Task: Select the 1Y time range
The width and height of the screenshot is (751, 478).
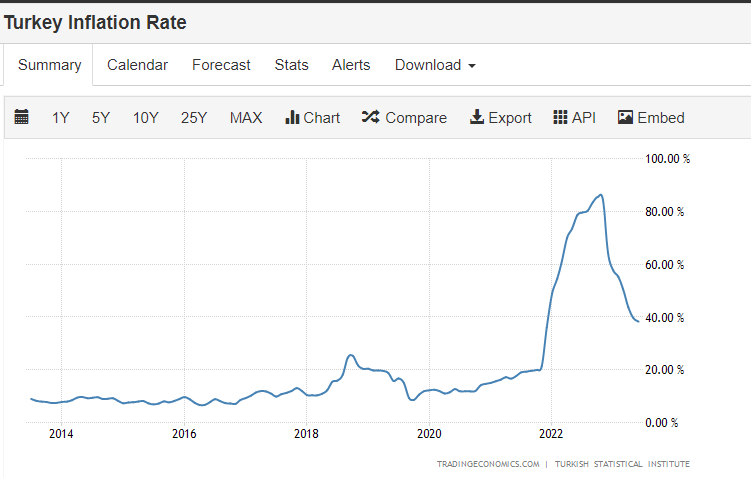Action: [x=61, y=117]
